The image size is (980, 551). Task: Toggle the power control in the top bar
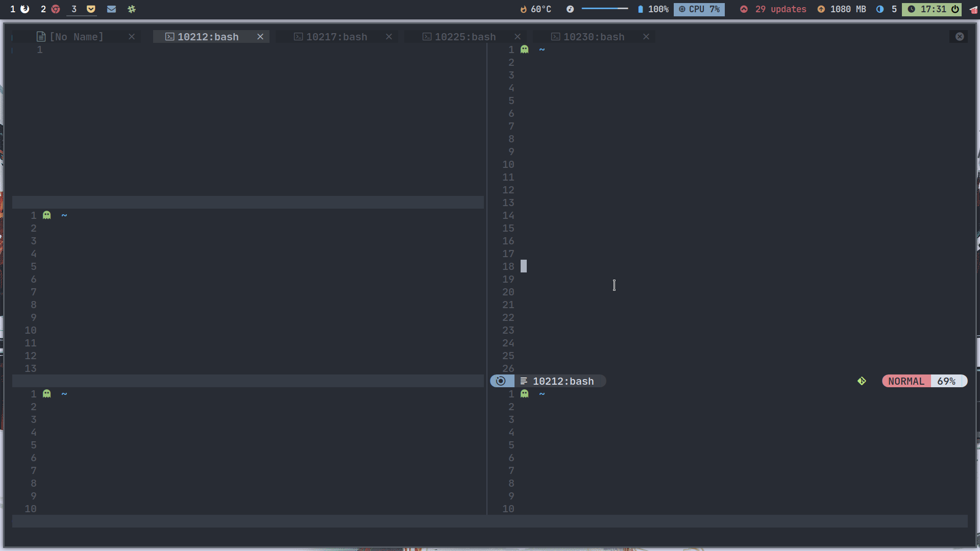coord(955,9)
